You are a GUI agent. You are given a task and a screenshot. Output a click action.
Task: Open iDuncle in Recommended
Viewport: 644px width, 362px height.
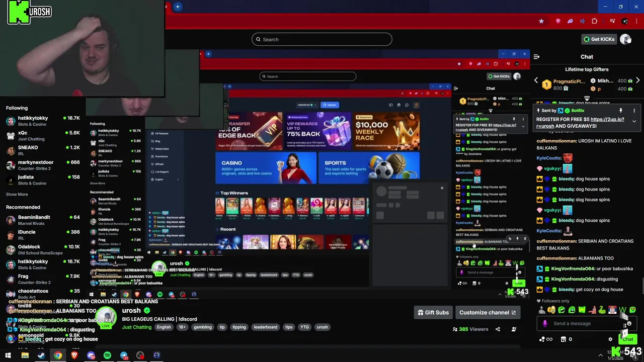click(43, 235)
